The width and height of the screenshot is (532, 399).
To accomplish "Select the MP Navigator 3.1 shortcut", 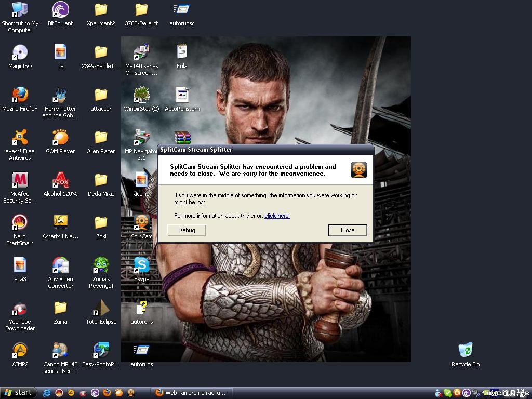I will click(141, 145).
